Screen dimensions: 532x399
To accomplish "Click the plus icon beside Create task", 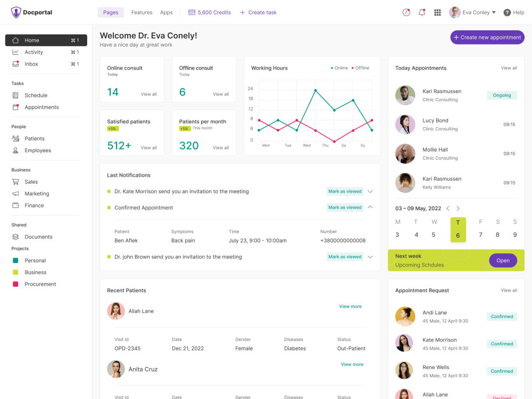I will coord(242,13).
